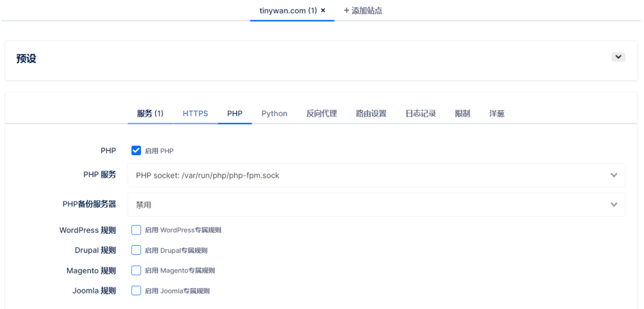Open the 路由设置 tab

coord(371,114)
